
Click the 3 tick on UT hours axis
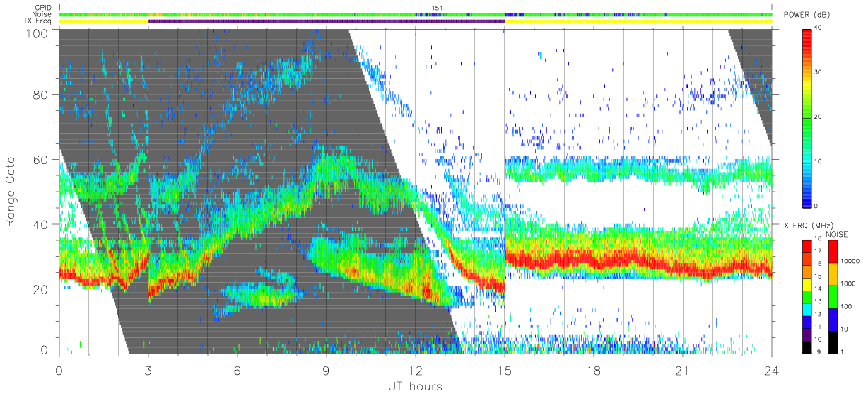click(x=148, y=370)
